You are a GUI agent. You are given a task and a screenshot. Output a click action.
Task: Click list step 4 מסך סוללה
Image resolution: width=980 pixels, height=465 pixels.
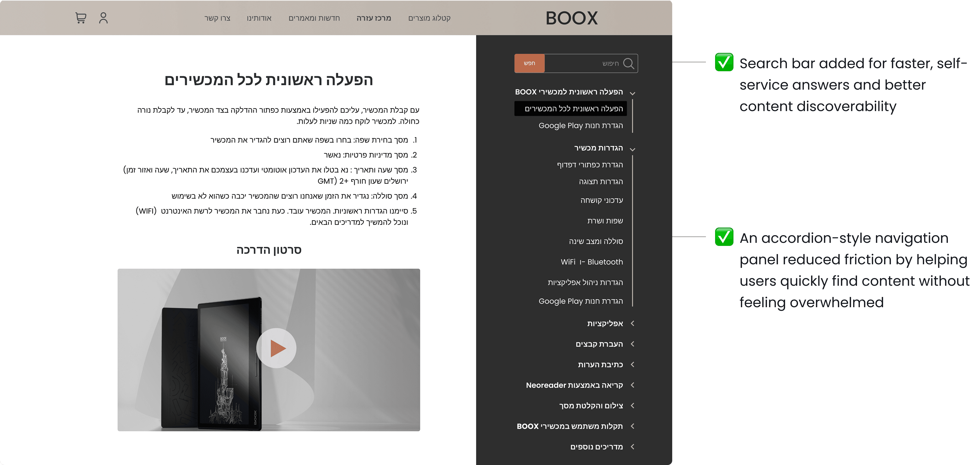(x=295, y=196)
